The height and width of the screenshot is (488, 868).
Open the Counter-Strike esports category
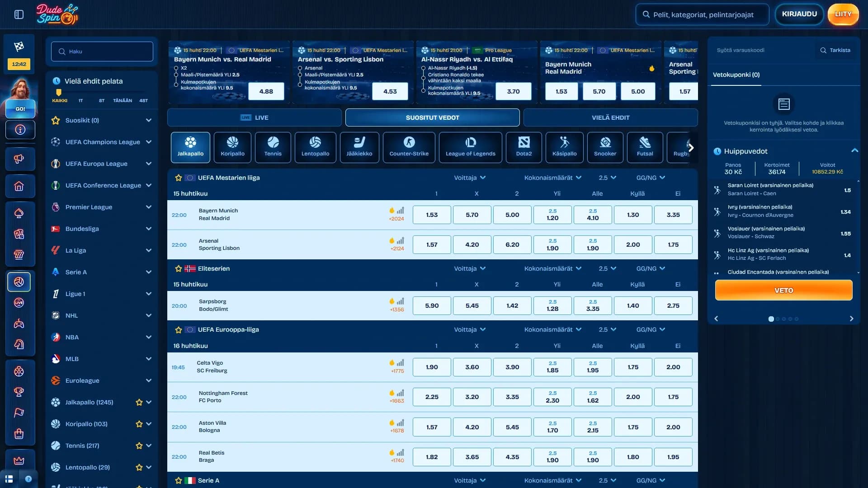point(409,147)
